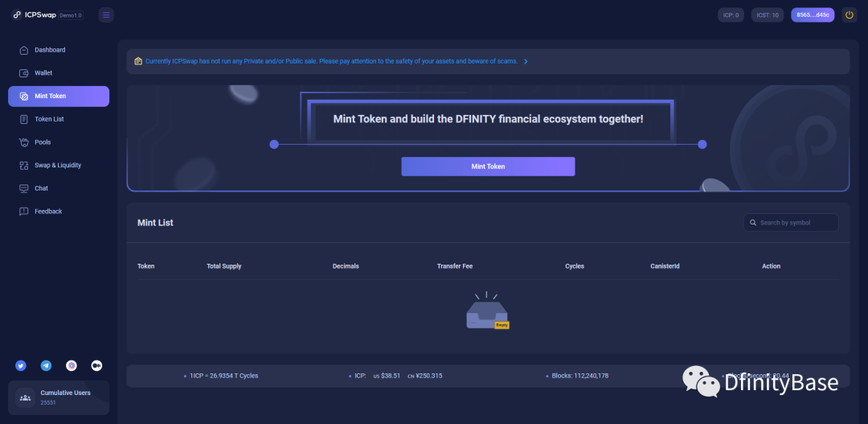
Task: Click the CN ¥250.315 price
Action: click(x=424, y=376)
